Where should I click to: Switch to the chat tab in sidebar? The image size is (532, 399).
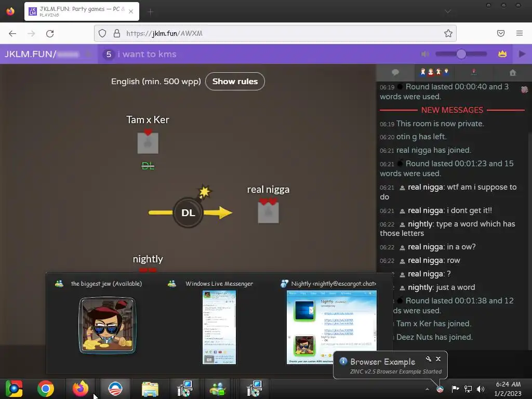(x=395, y=72)
